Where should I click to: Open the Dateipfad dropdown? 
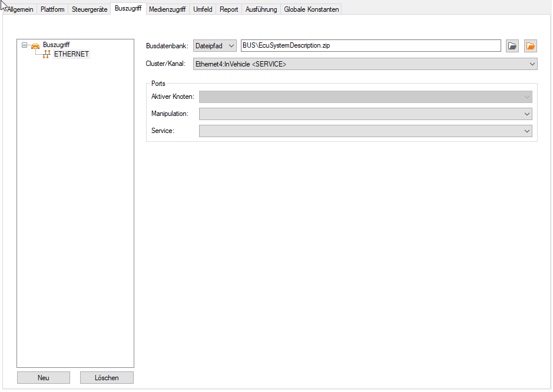(x=215, y=46)
